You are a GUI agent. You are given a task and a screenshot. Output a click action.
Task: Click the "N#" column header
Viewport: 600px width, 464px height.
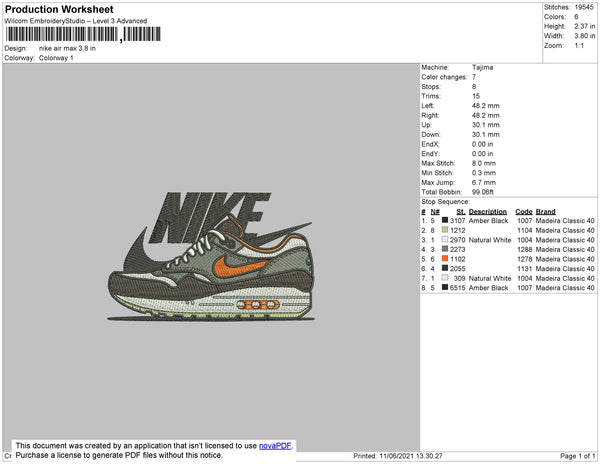point(435,212)
